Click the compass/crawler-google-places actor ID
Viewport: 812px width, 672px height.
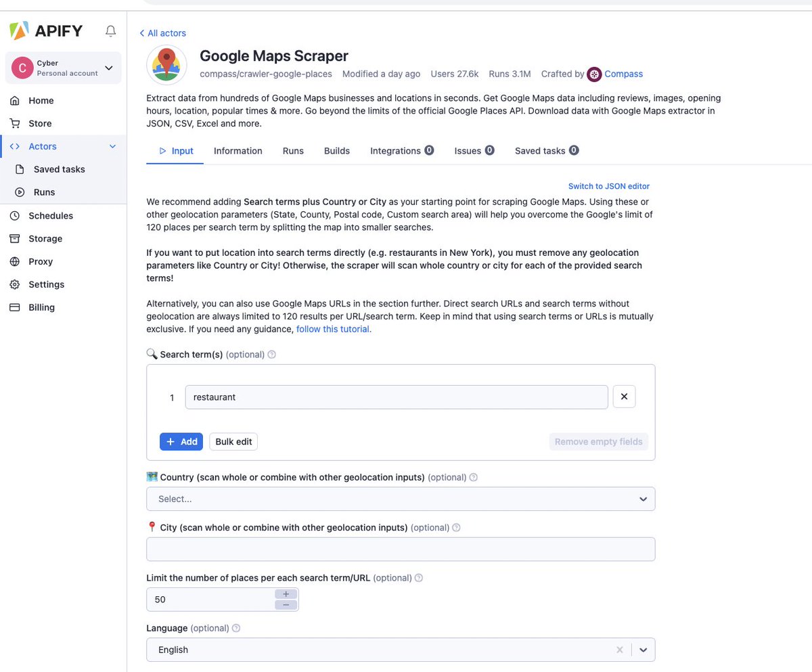click(x=266, y=74)
